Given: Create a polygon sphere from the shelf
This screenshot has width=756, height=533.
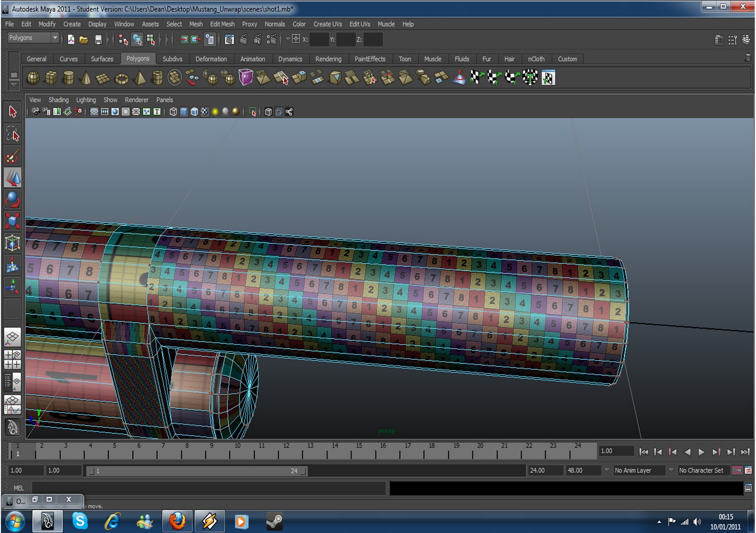Looking at the screenshot, I should tap(33, 77).
